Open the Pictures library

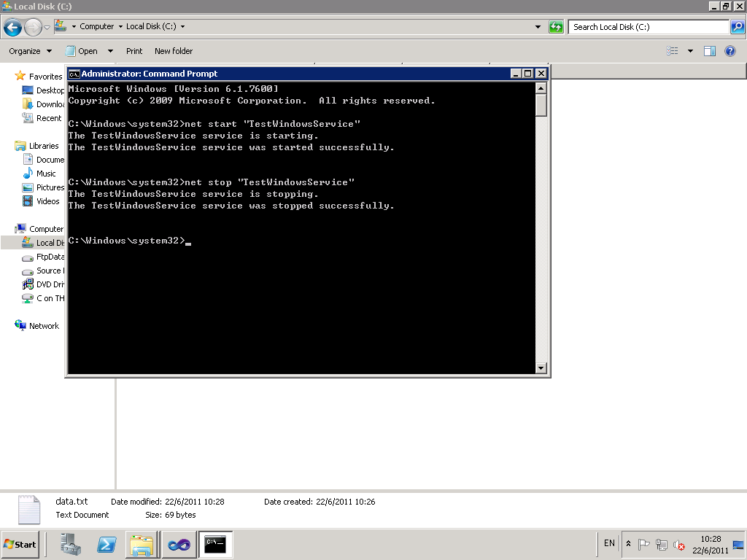43,187
